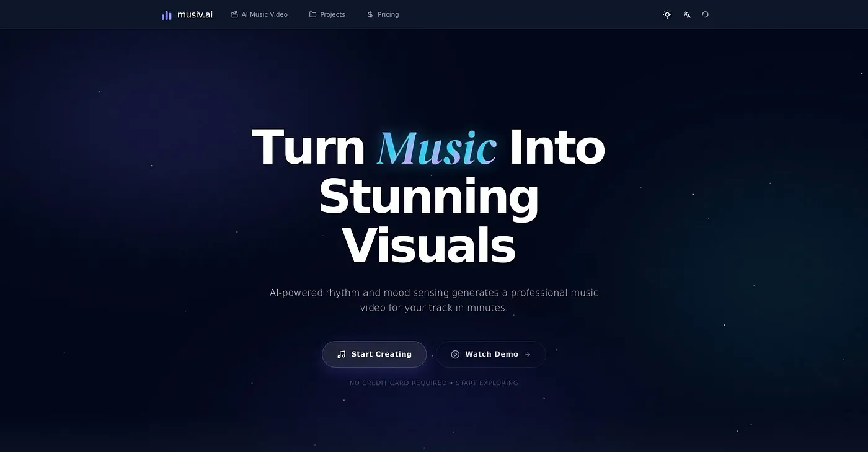Open the Pricing page
The image size is (868, 452).
[383, 14]
